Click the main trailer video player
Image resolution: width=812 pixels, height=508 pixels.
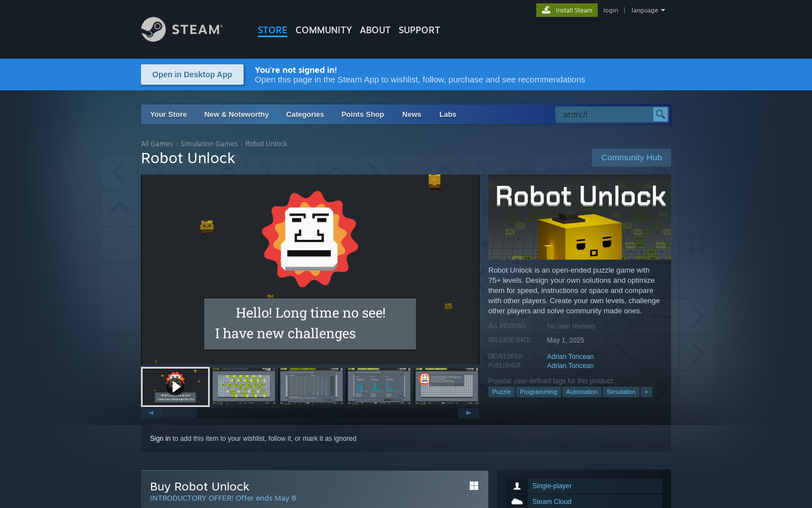[x=310, y=270]
